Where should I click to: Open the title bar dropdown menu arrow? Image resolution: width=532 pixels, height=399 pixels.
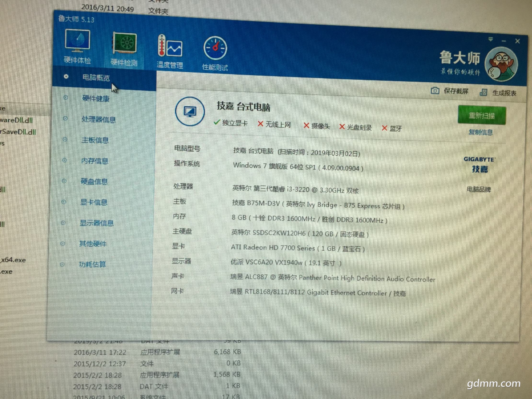pyautogui.click(x=491, y=39)
